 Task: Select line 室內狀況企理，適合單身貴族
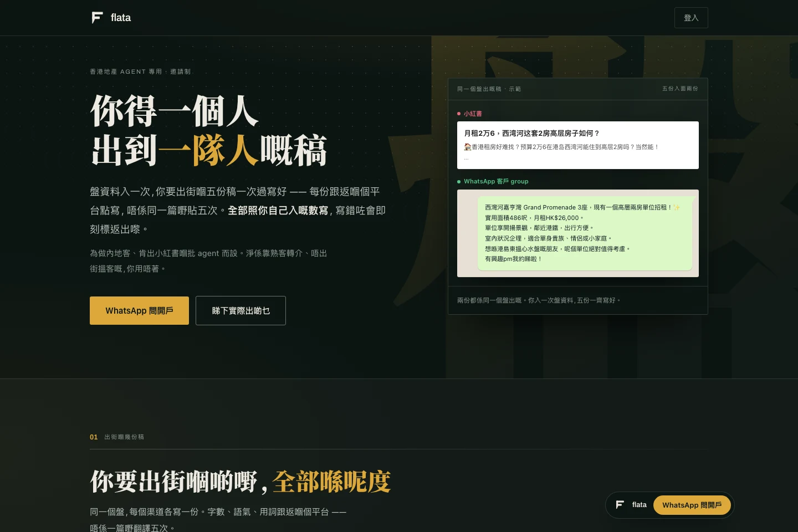point(549,238)
